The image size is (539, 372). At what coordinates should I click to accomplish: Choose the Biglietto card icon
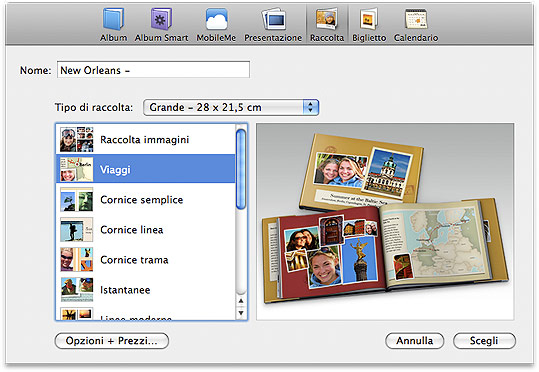click(x=369, y=19)
